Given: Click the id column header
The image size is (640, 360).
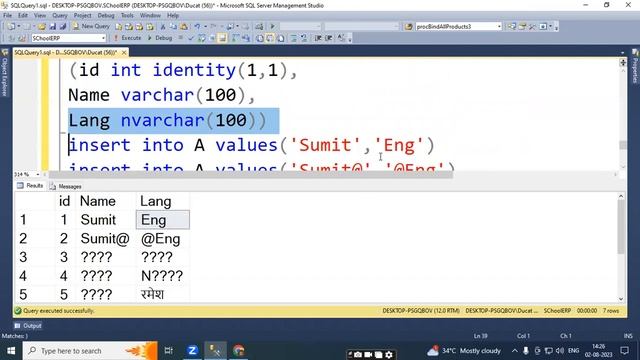Looking at the screenshot, I should click(x=65, y=201).
